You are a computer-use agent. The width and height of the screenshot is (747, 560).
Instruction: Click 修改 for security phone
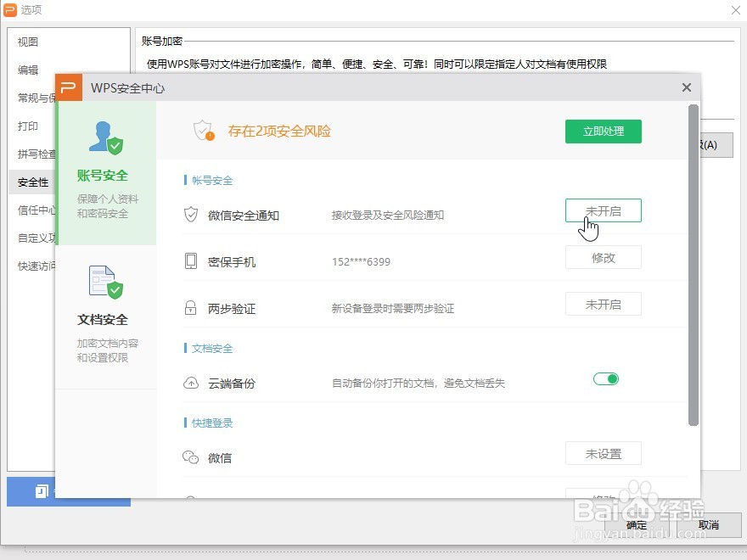point(604,257)
